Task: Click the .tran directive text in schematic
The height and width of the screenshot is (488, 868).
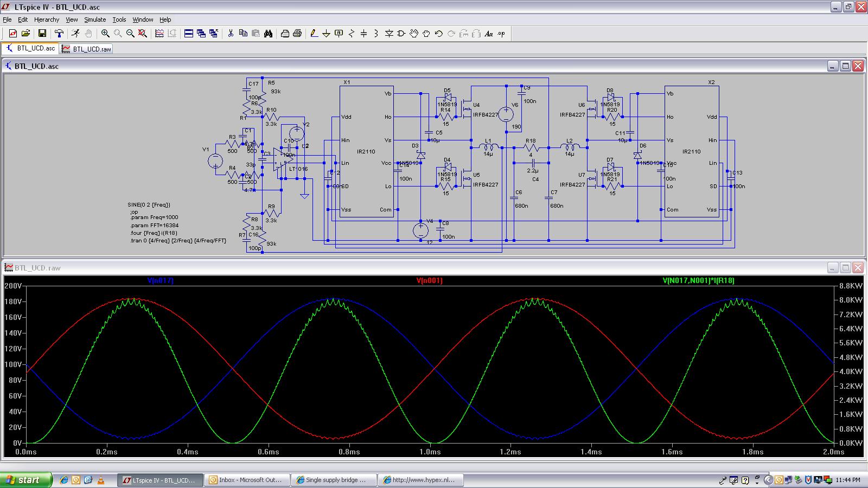Action: (177, 241)
